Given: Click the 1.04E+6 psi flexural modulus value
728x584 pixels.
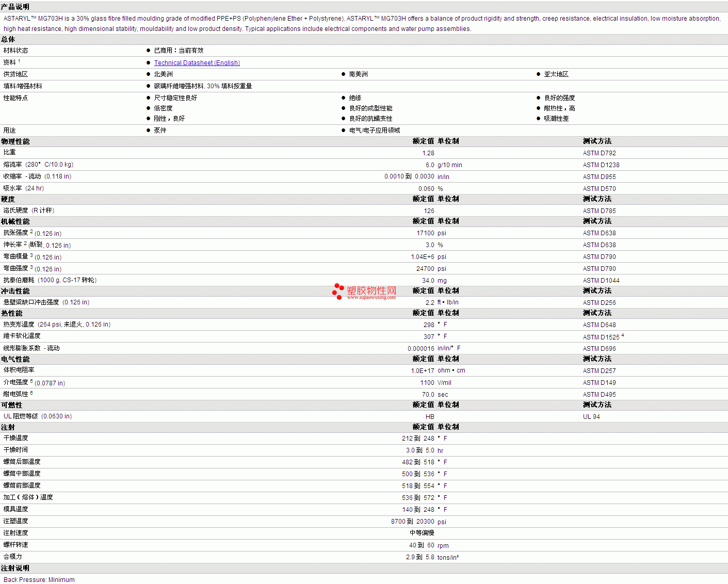Looking at the screenshot, I should (x=428, y=257).
